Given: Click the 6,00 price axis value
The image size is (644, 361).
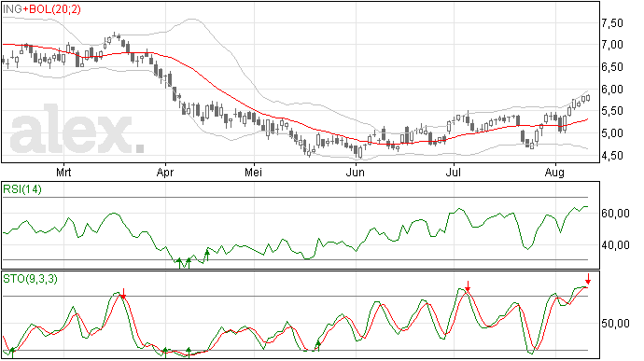Looking at the screenshot, I should coord(612,90).
